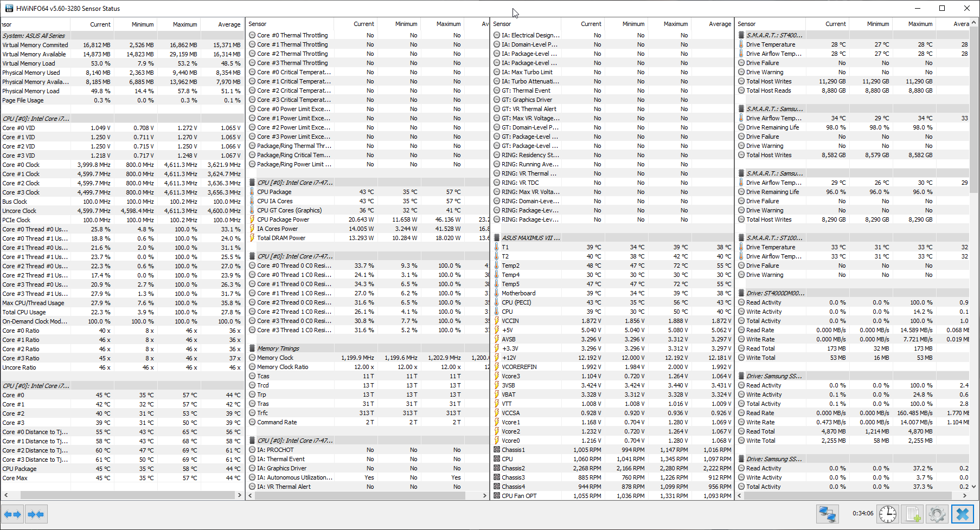Click the Command Rate memory timing row

click(277, 422)
